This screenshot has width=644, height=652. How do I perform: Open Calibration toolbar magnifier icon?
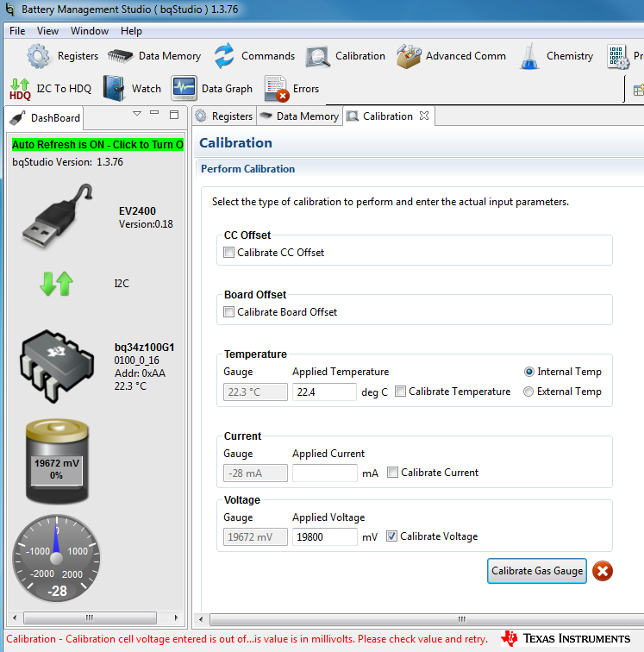(317, 57)
